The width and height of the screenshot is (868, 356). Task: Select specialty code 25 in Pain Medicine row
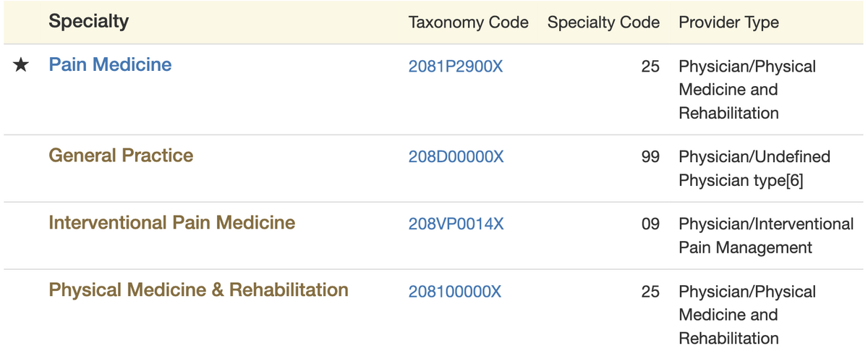pyautogui.click(x=650, y=67)
